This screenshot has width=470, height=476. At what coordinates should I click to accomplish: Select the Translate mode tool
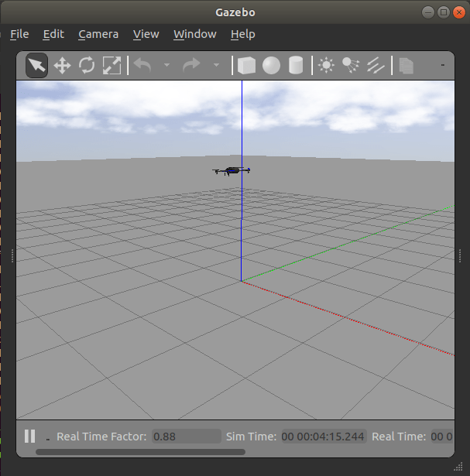(62, 65)
